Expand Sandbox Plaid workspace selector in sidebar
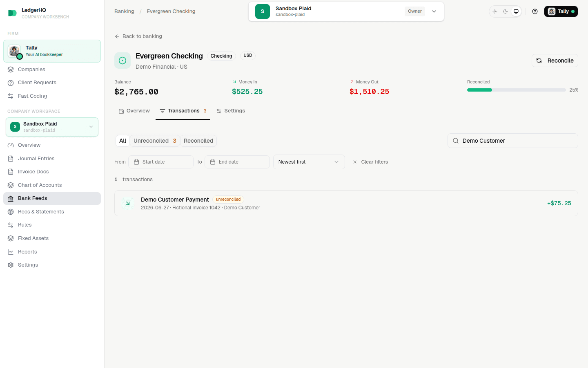 (x=52, y=127)
